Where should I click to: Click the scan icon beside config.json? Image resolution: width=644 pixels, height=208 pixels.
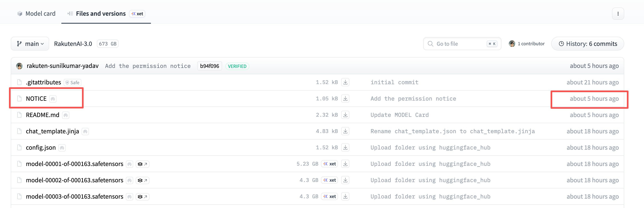click(x=62, y=148)
